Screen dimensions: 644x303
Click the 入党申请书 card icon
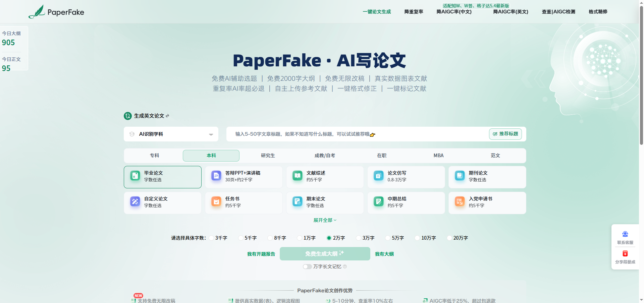(x=460, y=201)
